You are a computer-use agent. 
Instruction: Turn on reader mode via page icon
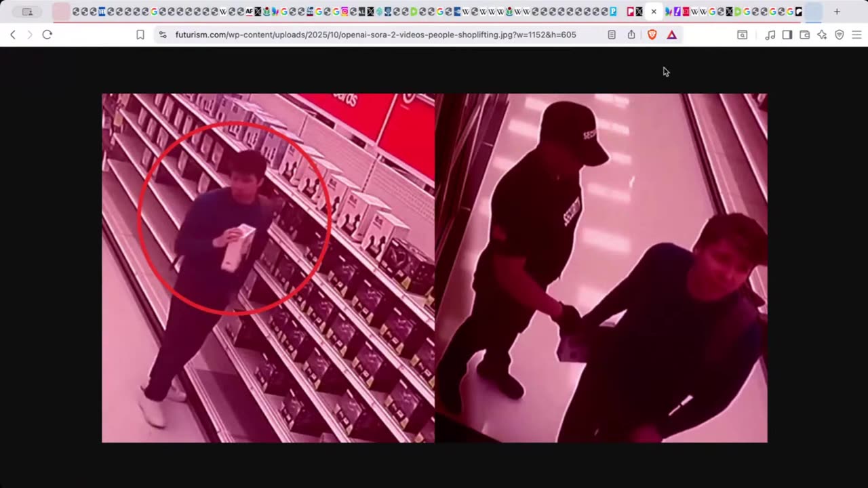pyautogui.click(x=612, y=35)
